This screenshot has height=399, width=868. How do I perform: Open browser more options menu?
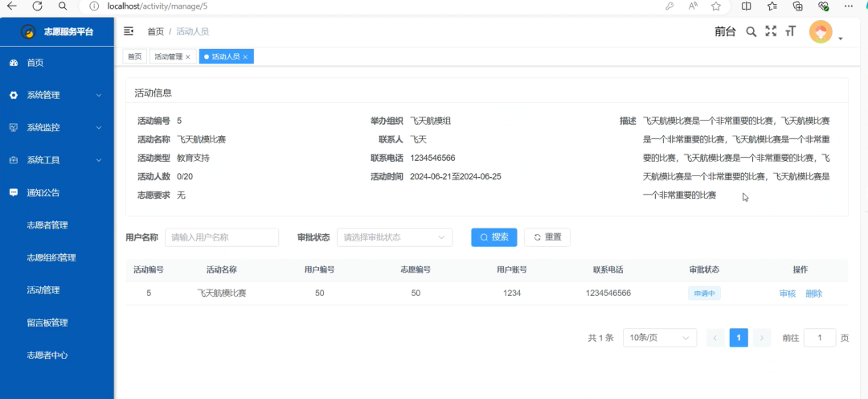[x=849, y=6]
